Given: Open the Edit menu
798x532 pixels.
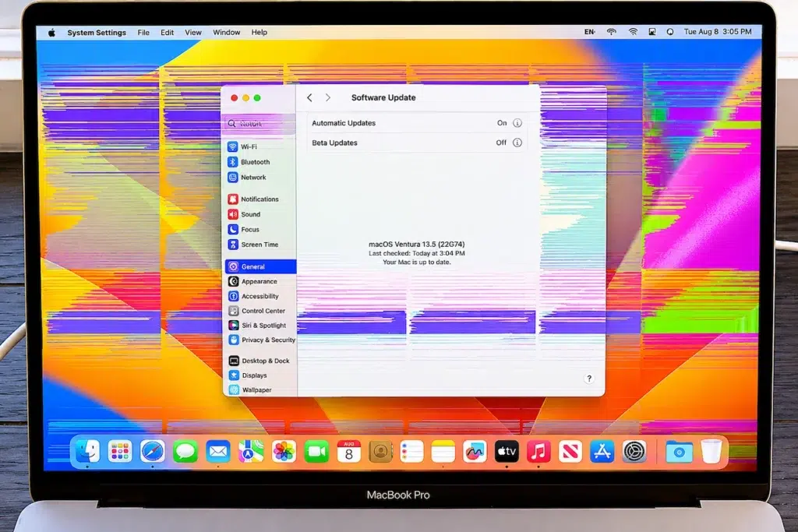Looking at the screenshot, I should [x=167, y=33].
